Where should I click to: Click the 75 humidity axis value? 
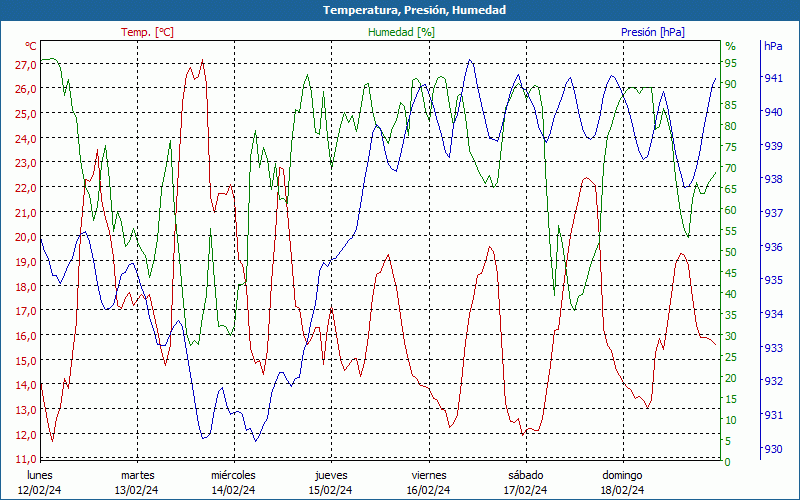pyautogui.click(x=731, y=147)
